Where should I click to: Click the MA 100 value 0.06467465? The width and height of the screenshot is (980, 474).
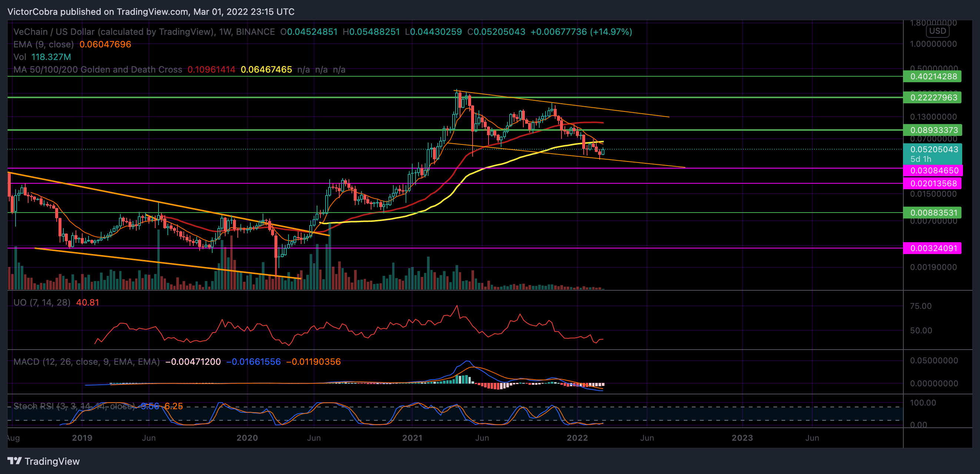pos(266,70)
